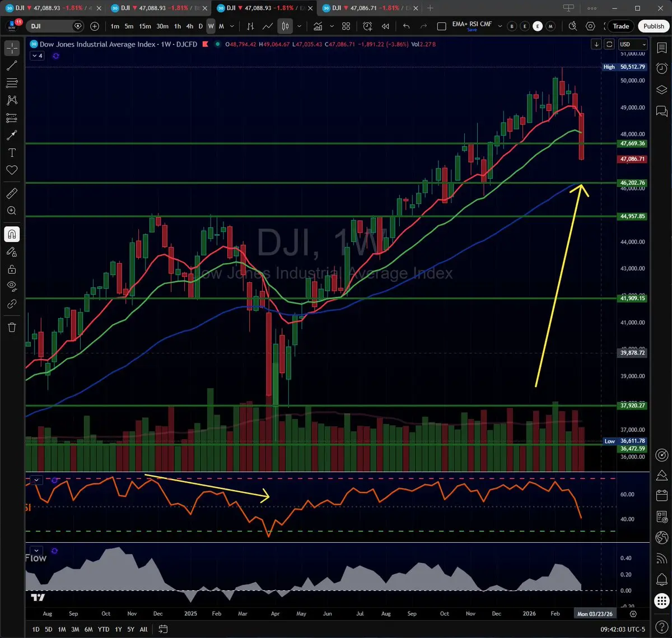Click the Publish button
This screenshot has height=638, width=672.
[654, 26]
